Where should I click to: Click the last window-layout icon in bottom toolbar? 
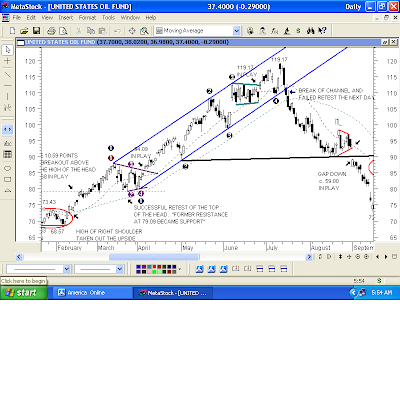284,269
